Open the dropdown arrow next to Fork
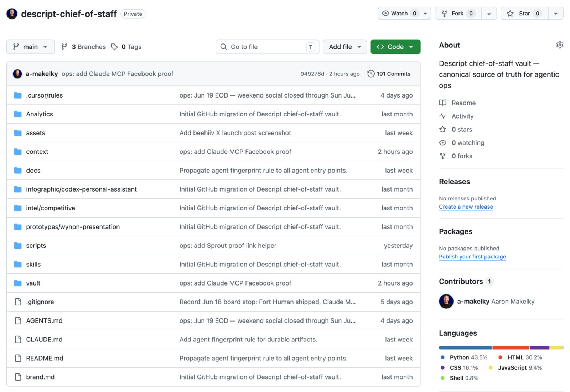The image size is (570, 392). [x=489, y=14]
